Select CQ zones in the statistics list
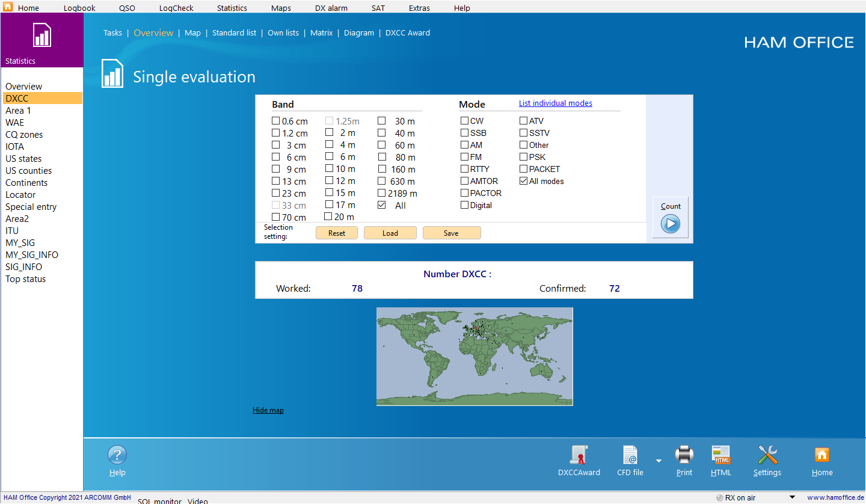The image size is (866, 504). pyautogui.click(x=24, y=135)
